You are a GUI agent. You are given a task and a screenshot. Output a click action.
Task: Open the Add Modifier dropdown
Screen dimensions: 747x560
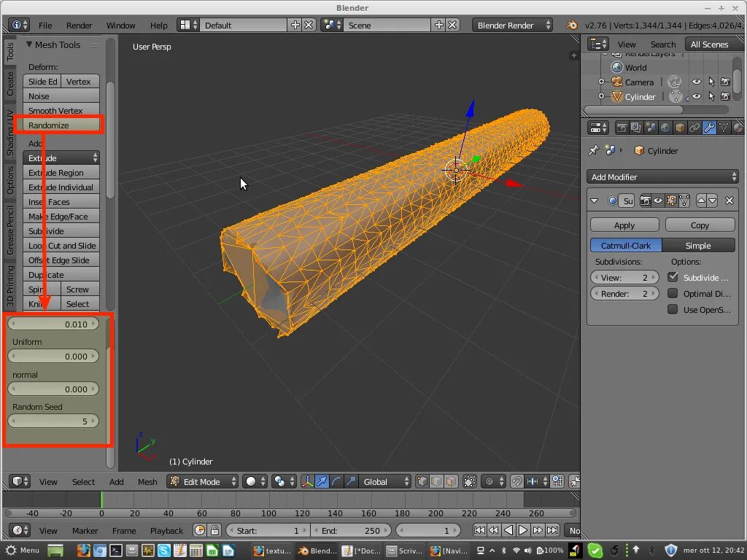tap(662, 176)
